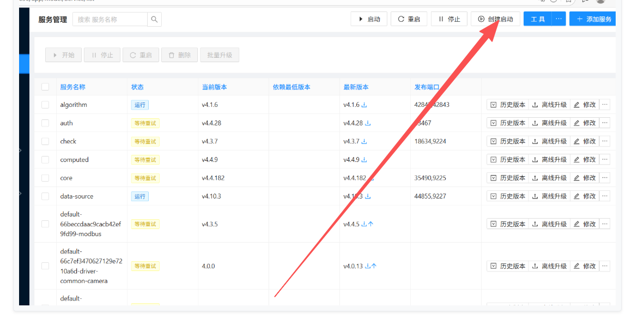Screen dimensions: 644x319
Task: Click the 状态 column header
Action: point(137,87)
